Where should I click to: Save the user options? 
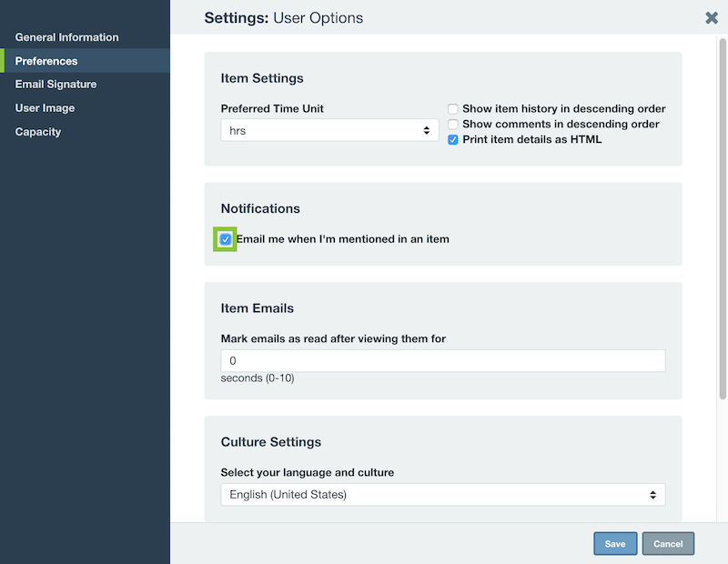click(x=615, y=544)
